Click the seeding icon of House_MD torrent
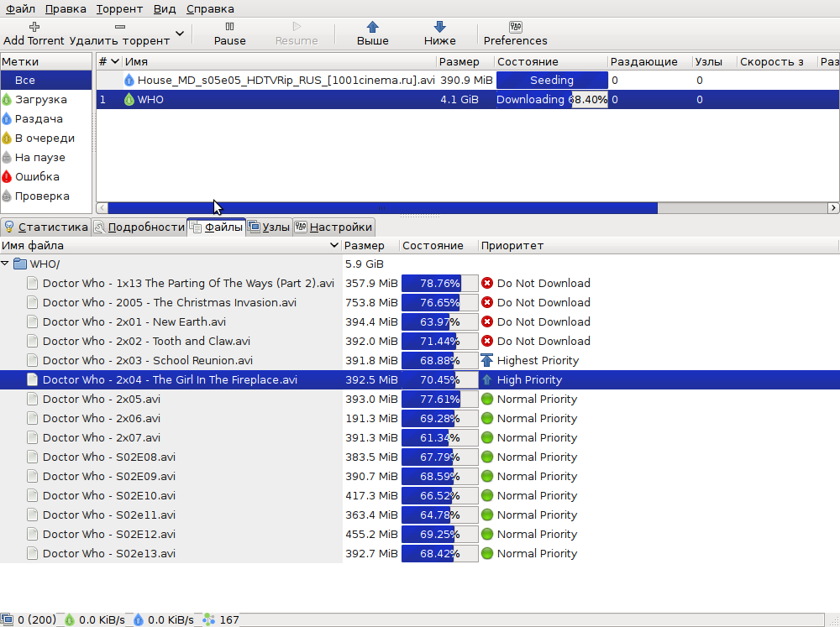The height and width of the screenshot is (627, 840). pos(129,81)
